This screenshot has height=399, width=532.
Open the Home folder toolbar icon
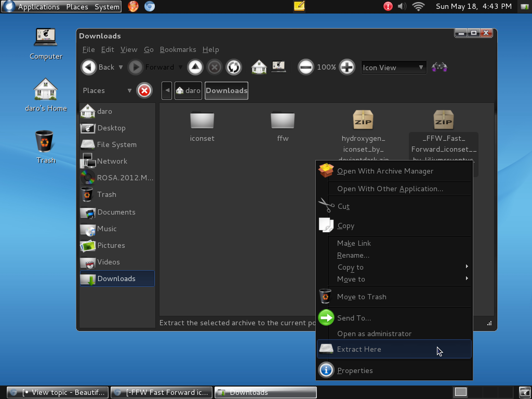click(259, 67)
